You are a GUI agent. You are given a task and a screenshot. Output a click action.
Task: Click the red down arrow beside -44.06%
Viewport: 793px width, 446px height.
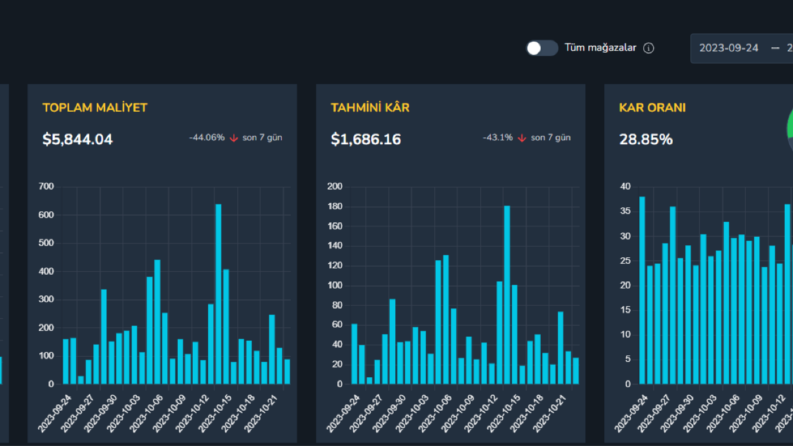coord(234,138)
